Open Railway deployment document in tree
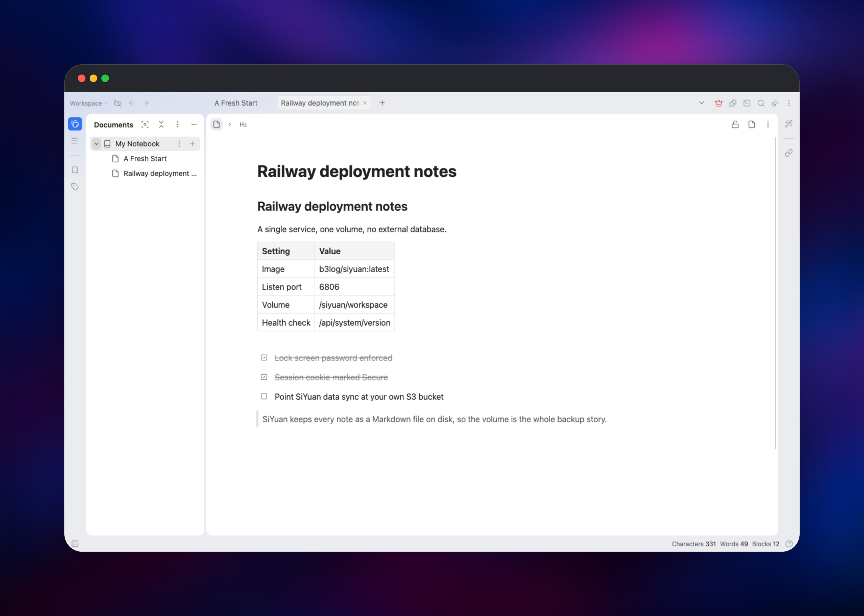 (145, 173)
